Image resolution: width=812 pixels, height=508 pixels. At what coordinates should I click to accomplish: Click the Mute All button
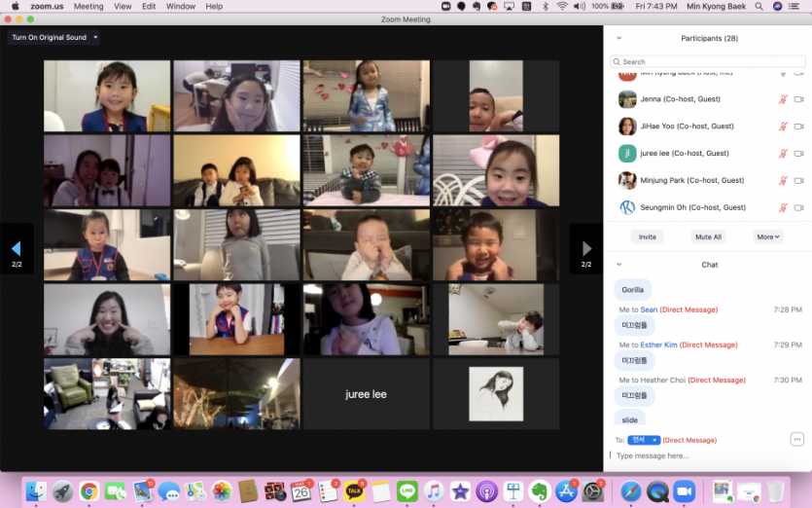coord(708,236)
